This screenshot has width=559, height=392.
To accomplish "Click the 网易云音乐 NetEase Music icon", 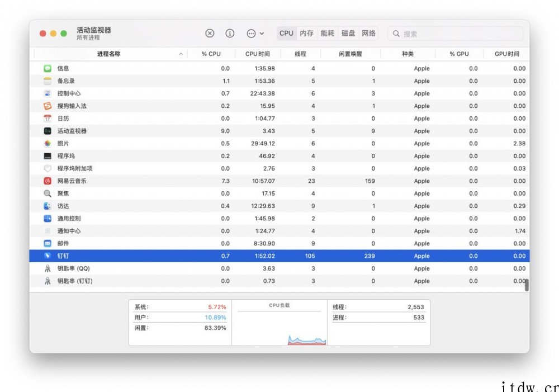I will 48,181.
